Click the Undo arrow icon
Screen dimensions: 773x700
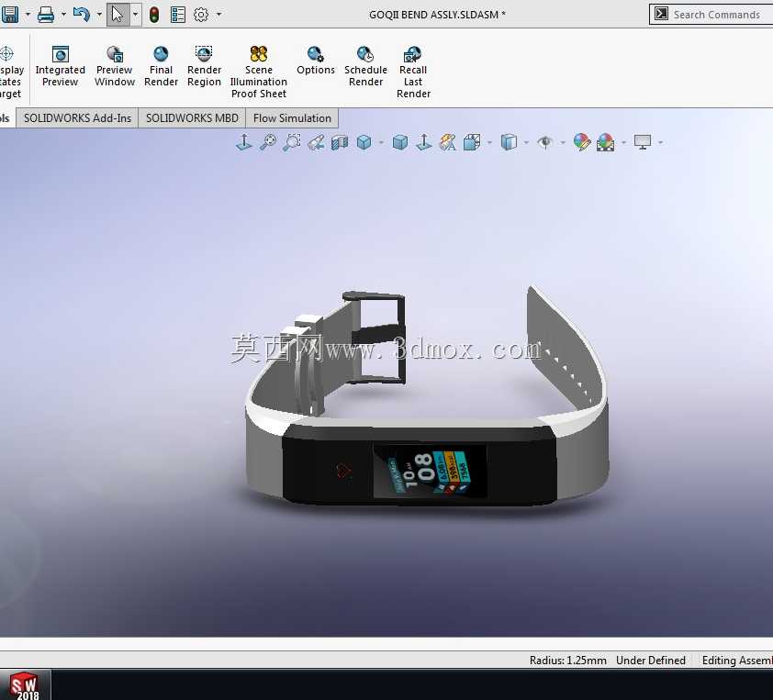pos(82,15)
